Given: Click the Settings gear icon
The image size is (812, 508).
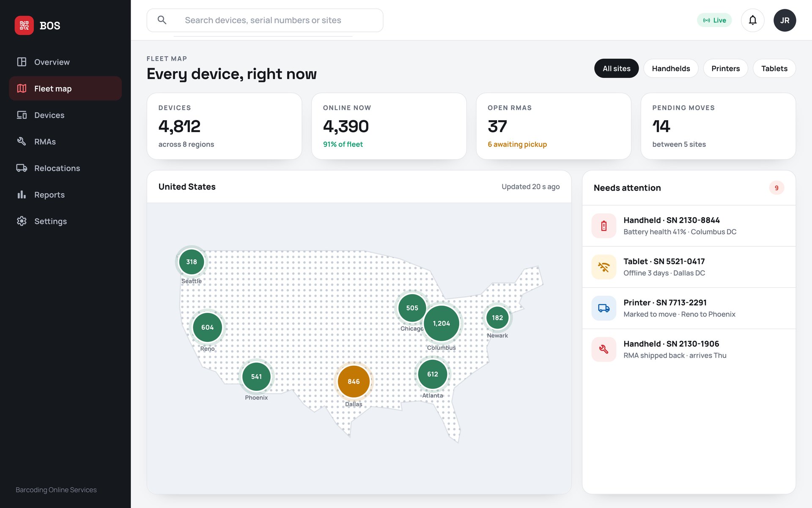Looking at the screenshot, I should click(x=22, y=221).
